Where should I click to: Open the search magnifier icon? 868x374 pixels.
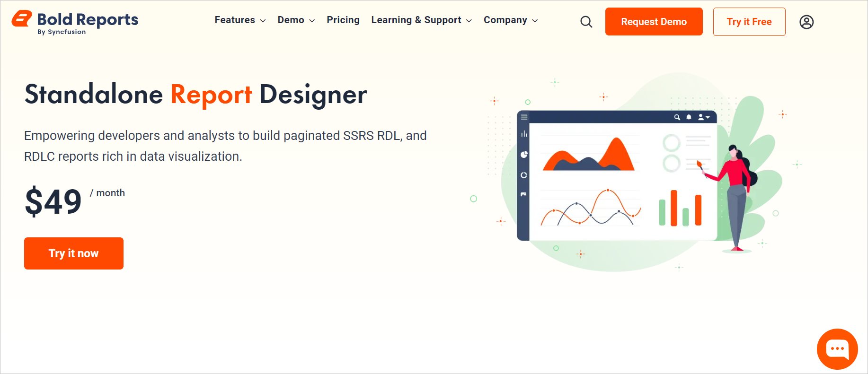pyautogui.click(x=586, y=22)
